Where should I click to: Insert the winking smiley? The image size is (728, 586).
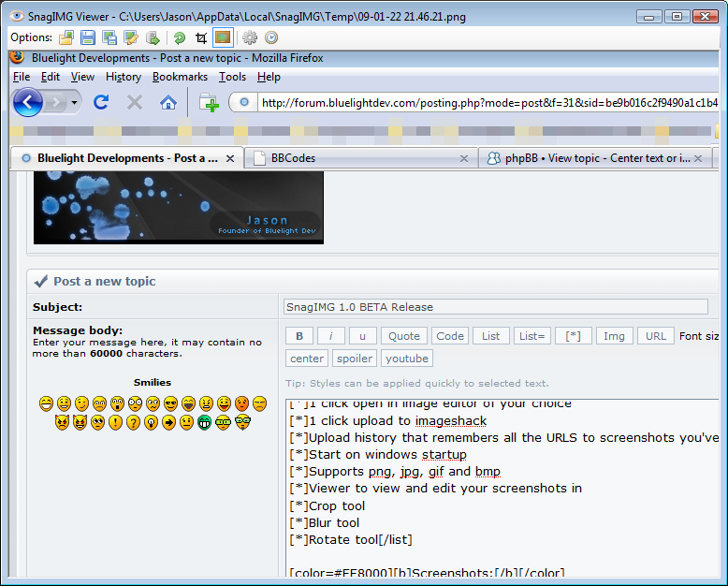(81, 403)
